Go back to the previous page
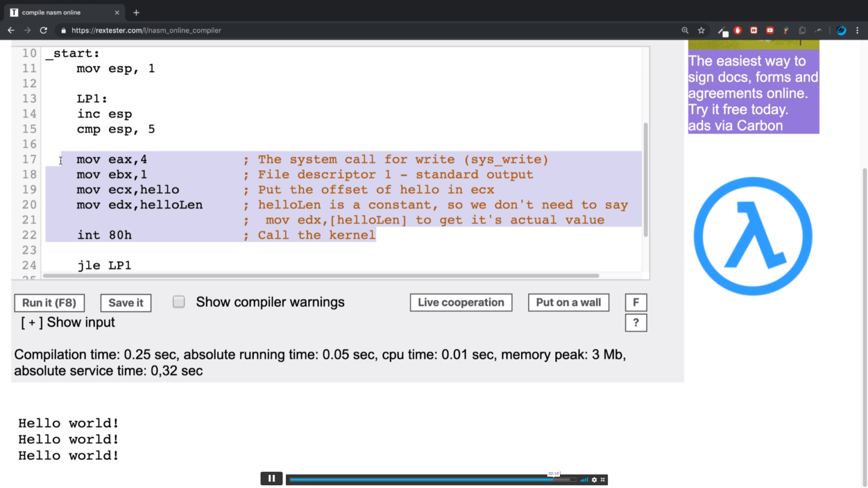 (x=11, y=30)
